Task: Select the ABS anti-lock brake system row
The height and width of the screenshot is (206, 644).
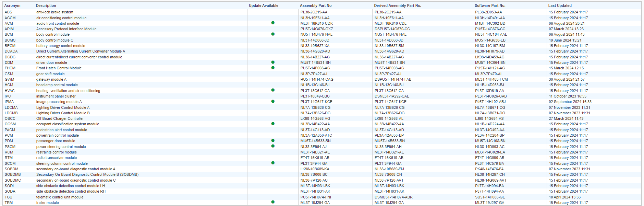Action: coord(55,12)
